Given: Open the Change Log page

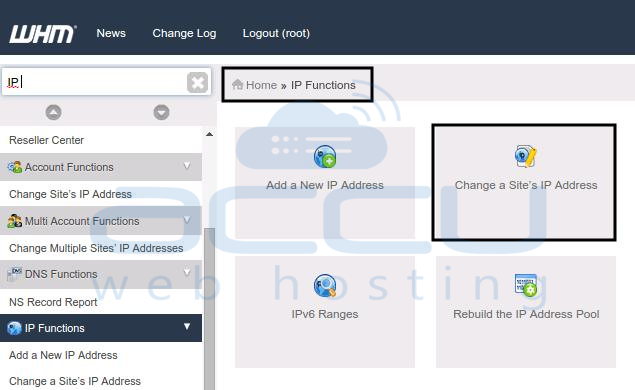Looking at the screenshot, I should [184, 33].
